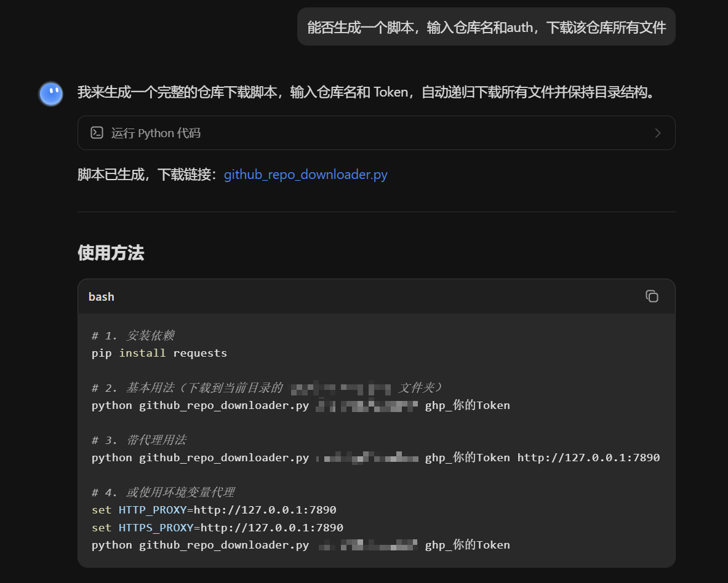Click the terminal icon beside 运行 Python 代码
Image resolution: width=728 pixels, height=583 pixels.
(x=97, y=133)
